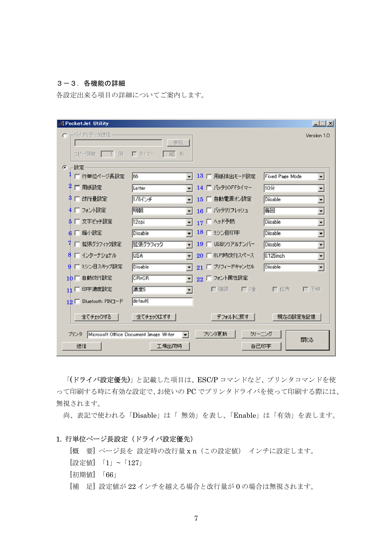Image resolution: width=392 pixels, height=555 pixels.
Task: Expand the international dropdown showing USA
Action: [162, 256]
